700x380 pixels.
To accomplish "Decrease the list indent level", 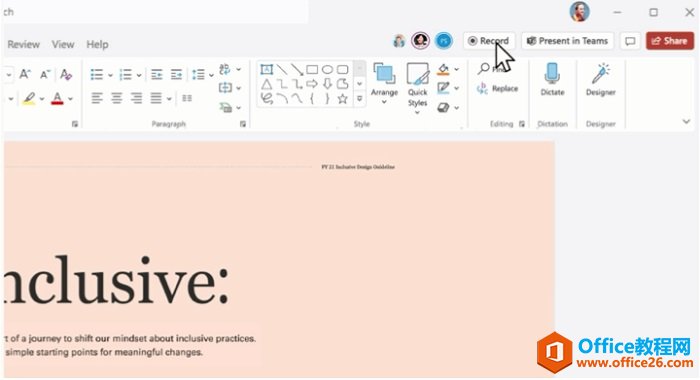I will click(156, 75).
